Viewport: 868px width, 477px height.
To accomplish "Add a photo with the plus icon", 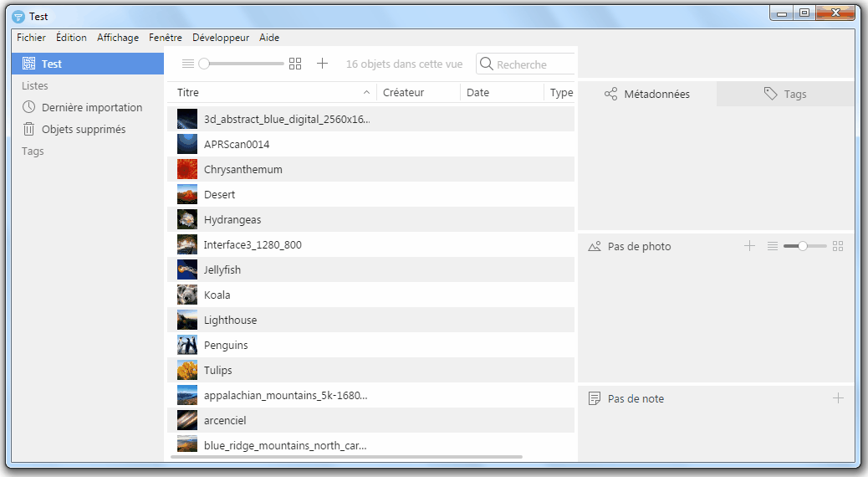I will click(x=749, y=246).
